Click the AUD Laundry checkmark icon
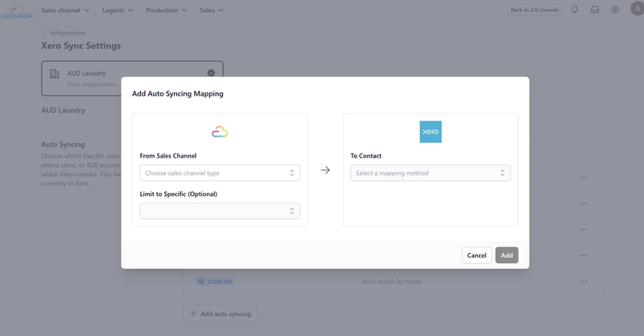644x336 pixels. pos(211,72)
